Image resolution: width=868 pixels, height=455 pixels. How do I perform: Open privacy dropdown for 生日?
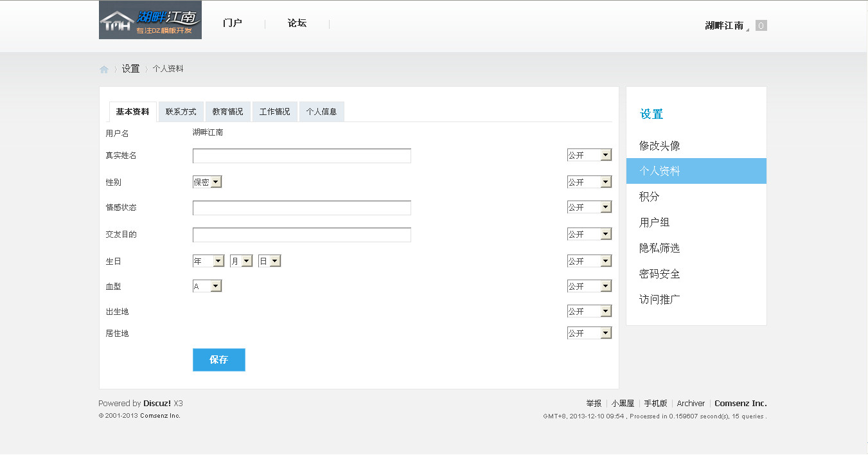(x=590, y=261)
